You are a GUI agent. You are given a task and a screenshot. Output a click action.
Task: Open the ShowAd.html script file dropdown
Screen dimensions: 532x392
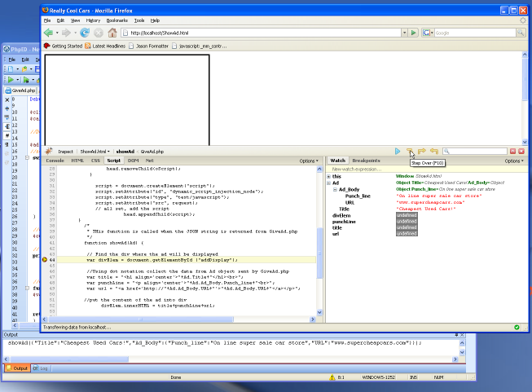coord(96,152)
